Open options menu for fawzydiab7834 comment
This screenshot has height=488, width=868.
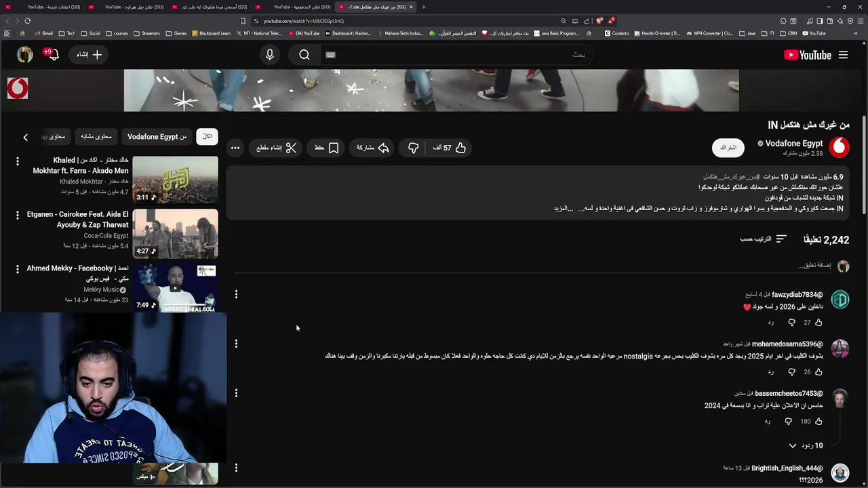pos(236,294)
